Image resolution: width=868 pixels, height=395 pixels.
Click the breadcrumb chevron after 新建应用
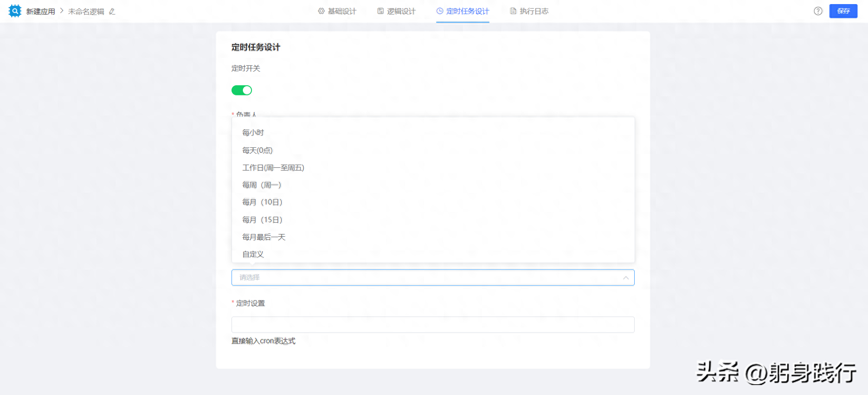62,11
